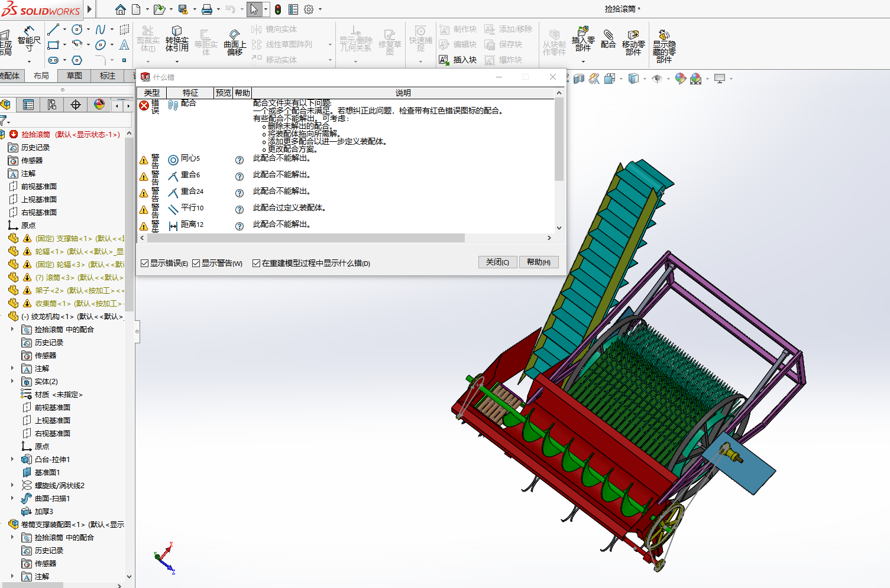Pick the Polygon sketch tool
This screenshot has height=588, width=890.
point(77,60)
